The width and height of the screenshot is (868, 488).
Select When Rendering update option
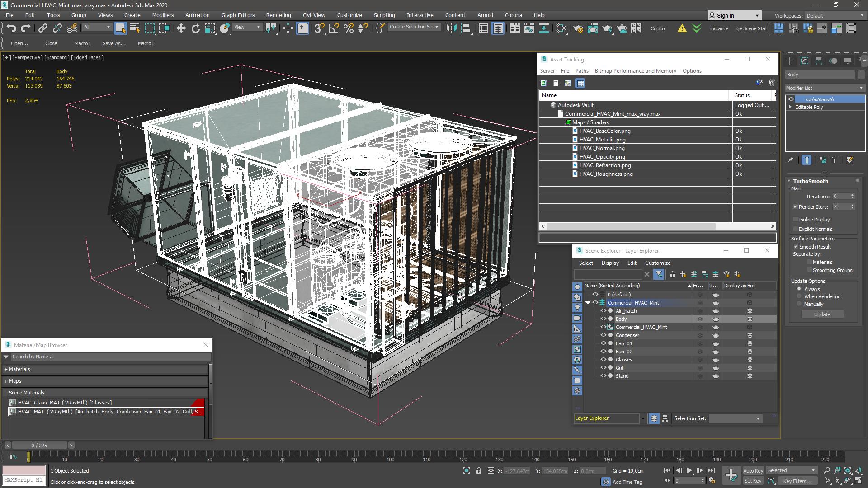coord(799,296)
